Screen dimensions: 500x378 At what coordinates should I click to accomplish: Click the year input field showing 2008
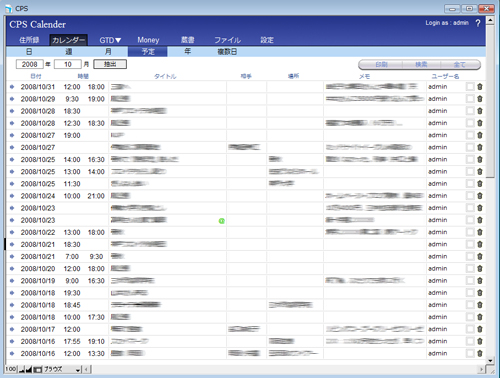(30, 64)
